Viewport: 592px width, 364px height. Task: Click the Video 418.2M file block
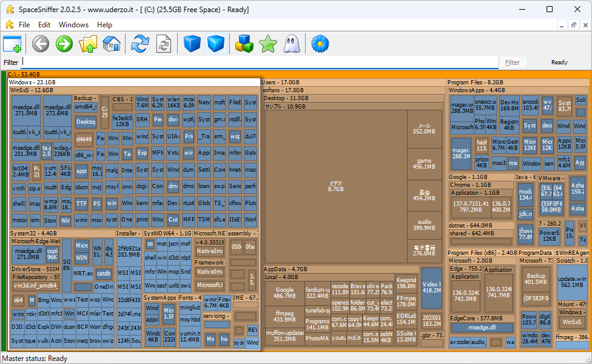[431, 288]
